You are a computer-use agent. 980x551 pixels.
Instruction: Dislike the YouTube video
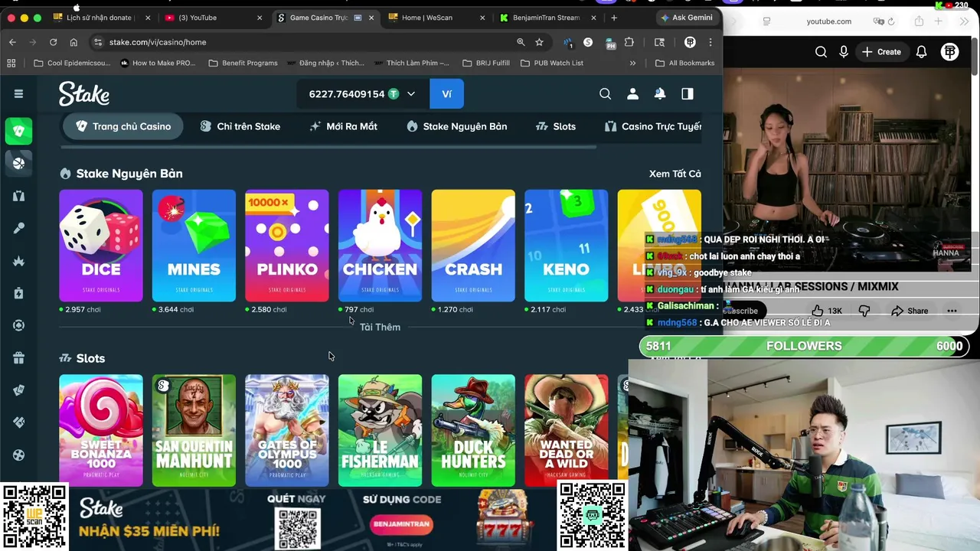pos(864,311)
